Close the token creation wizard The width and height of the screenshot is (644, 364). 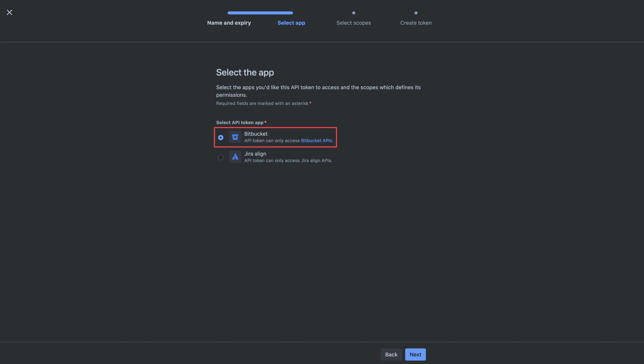coord(9,12)
